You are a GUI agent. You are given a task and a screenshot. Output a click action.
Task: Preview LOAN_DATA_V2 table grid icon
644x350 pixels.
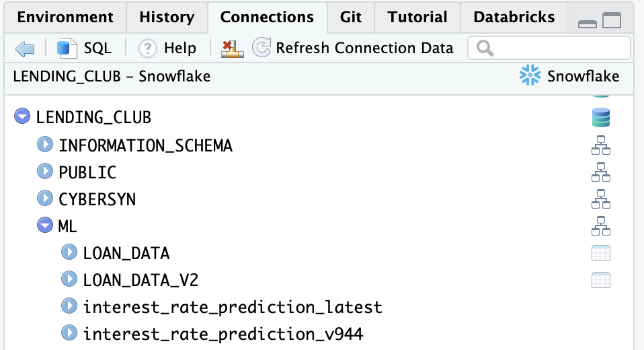tap(600, 280)
